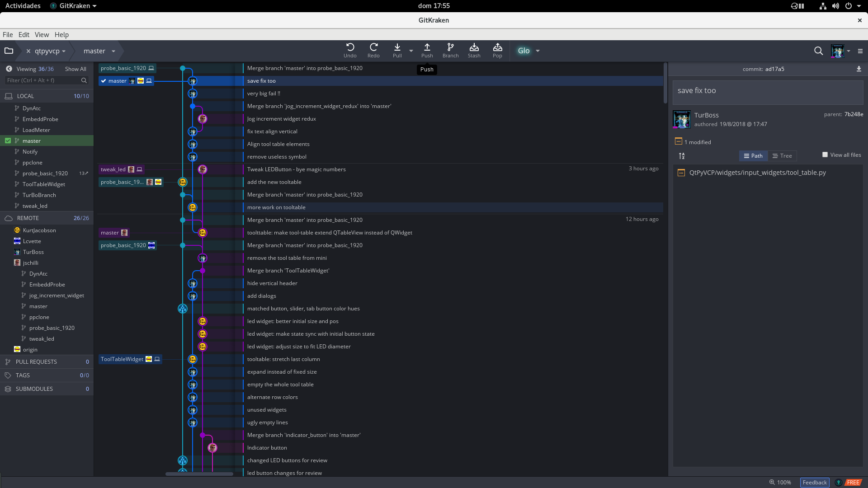Toggle View all files checkbox

point(825,155)
